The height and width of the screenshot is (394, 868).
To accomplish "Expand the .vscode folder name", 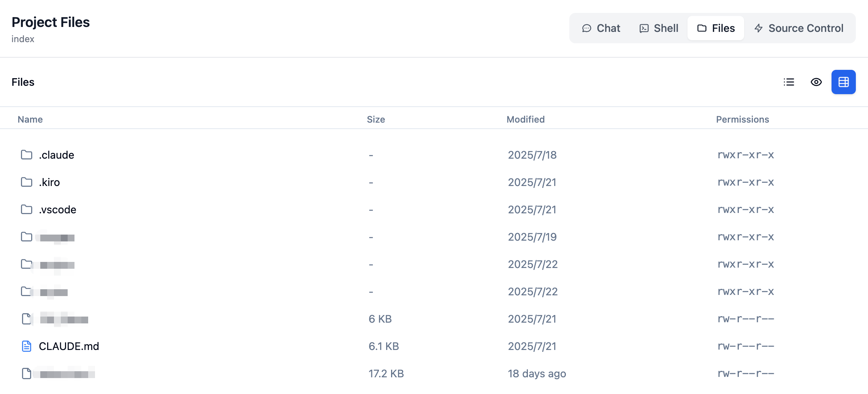I will [58, 210].
